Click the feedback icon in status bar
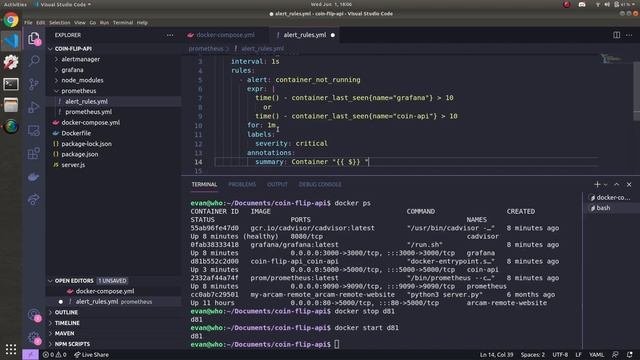The image size is (640, 360). point(615,355)
